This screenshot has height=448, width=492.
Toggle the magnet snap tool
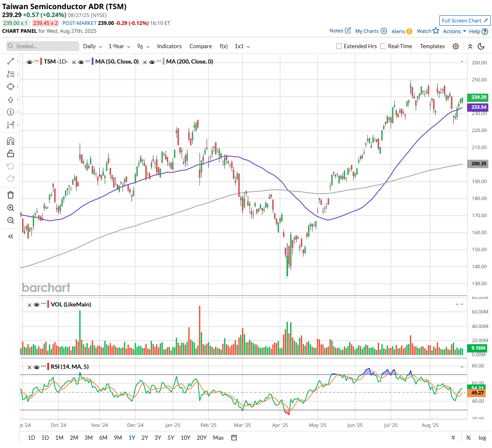point(11,141)
